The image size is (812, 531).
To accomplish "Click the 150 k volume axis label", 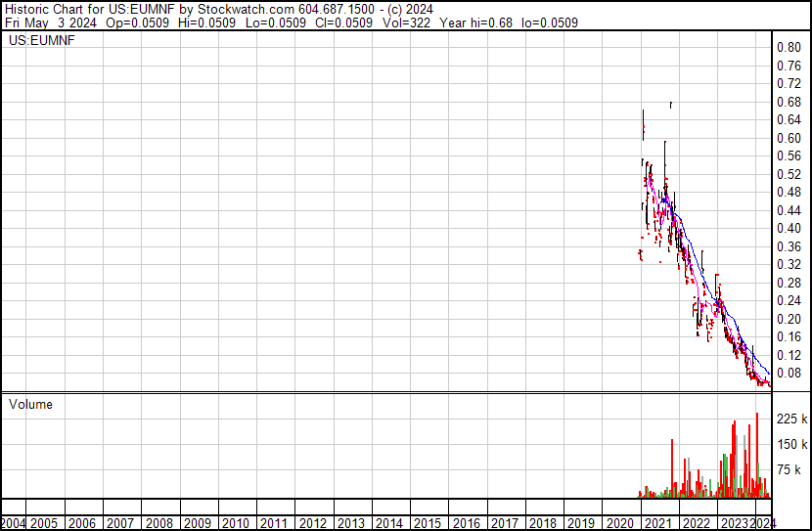I will click(790, 445).
